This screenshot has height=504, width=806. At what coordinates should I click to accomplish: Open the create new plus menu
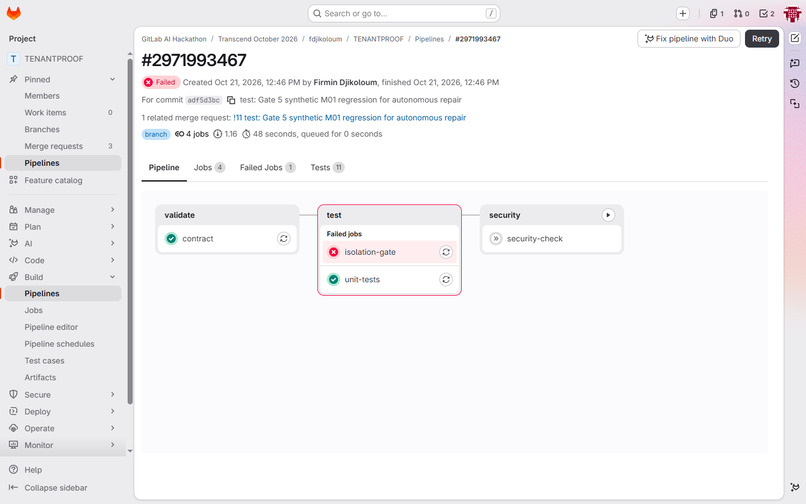[x=683, y=14]
